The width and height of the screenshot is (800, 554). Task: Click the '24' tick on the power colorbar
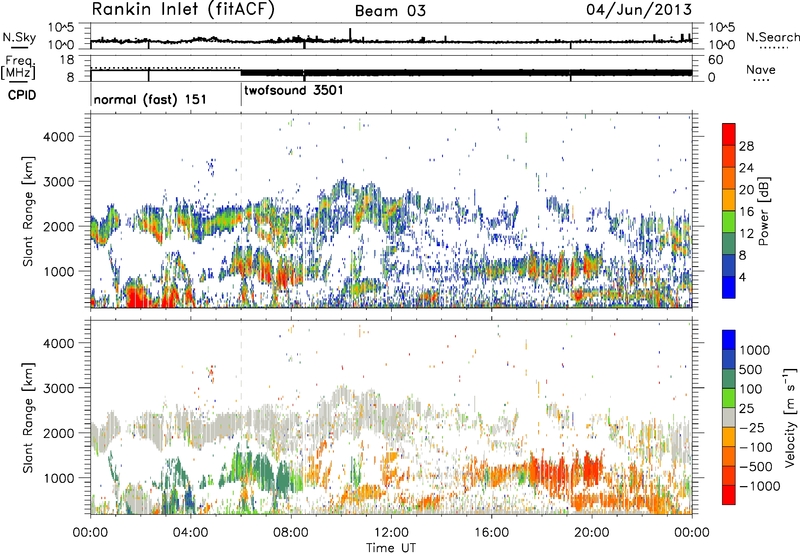[746, 168]
